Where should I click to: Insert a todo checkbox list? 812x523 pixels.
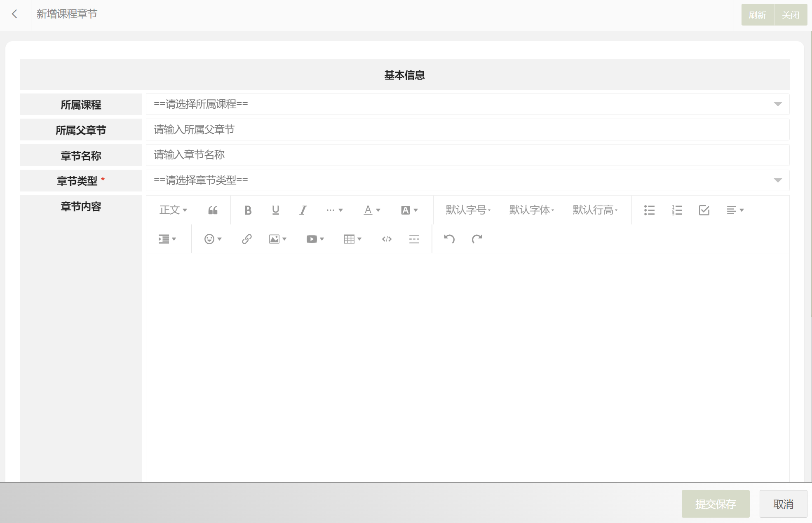(704, 210)
